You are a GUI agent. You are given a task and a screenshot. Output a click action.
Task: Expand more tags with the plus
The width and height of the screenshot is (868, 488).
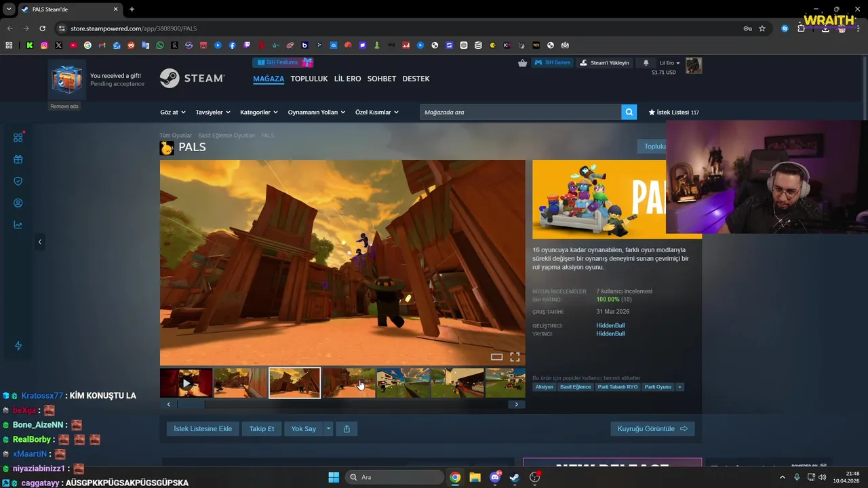pos(679,387)
